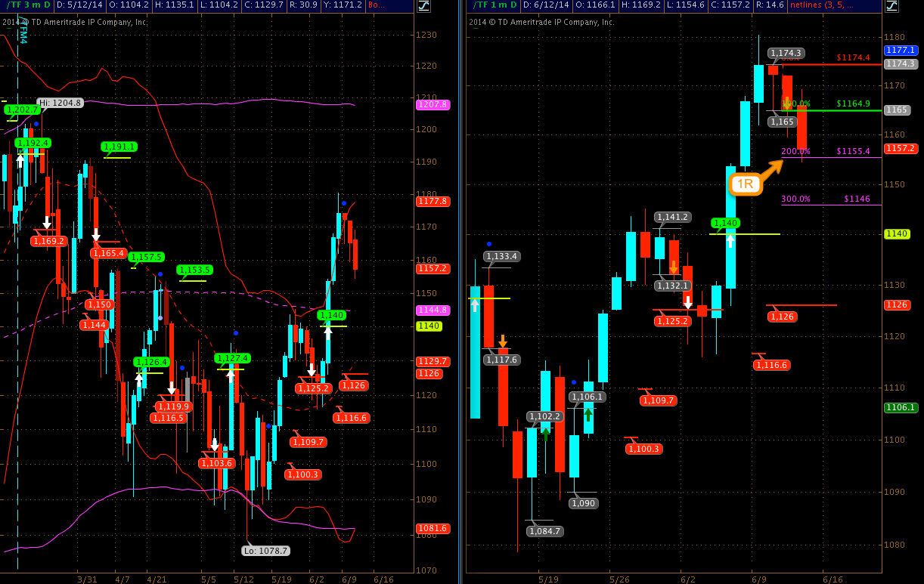Click the red 1,144 bubble
924x584 pixels.
point(95,325)
